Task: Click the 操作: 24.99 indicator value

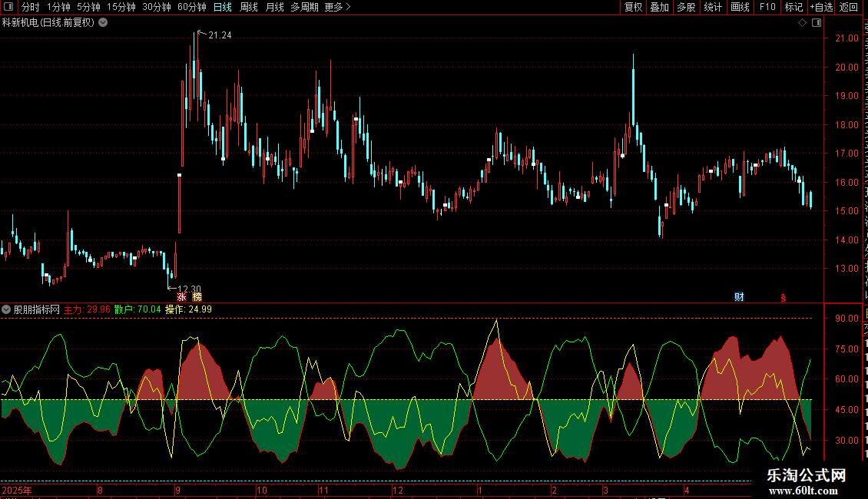Action: point(189,310)
